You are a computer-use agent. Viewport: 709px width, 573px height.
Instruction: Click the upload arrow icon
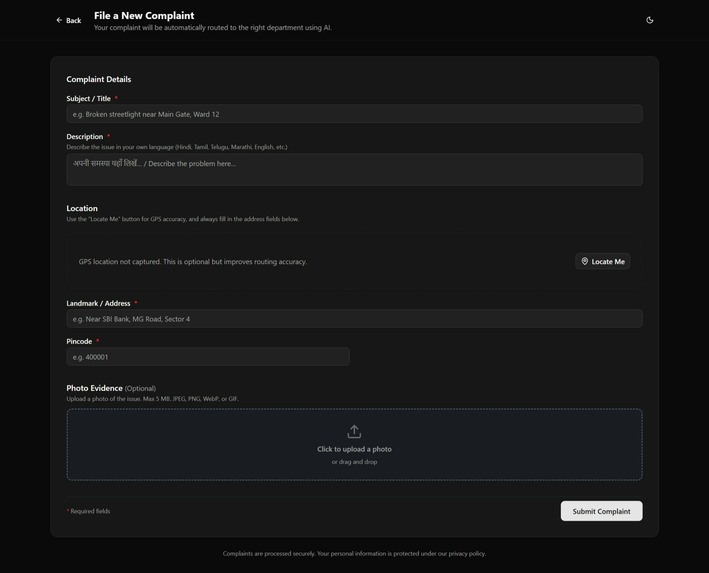(x=354, y=431)
